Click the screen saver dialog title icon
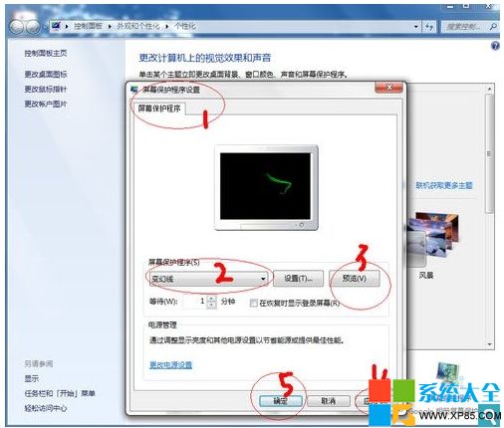Viewport: 504px width, 428px height. [134, 90]
